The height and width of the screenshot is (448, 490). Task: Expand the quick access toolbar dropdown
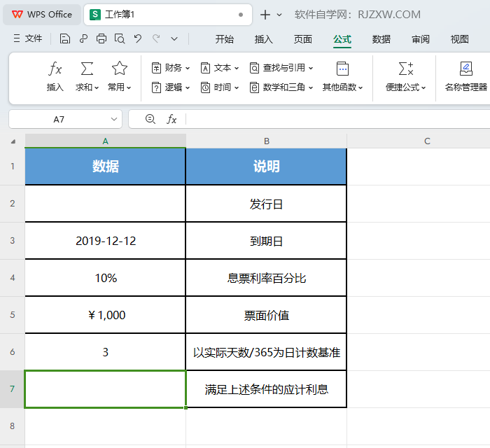[x=174, y=39]
